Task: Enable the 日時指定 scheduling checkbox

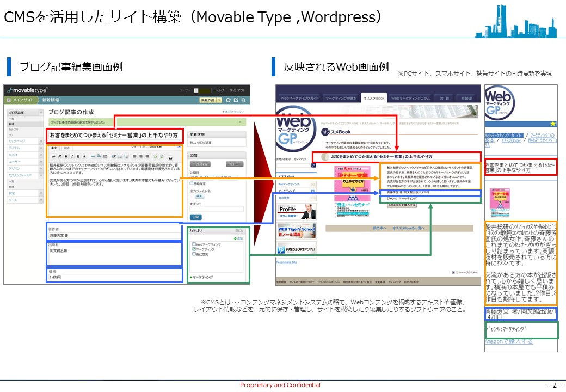Action: [x=190, y=185]
